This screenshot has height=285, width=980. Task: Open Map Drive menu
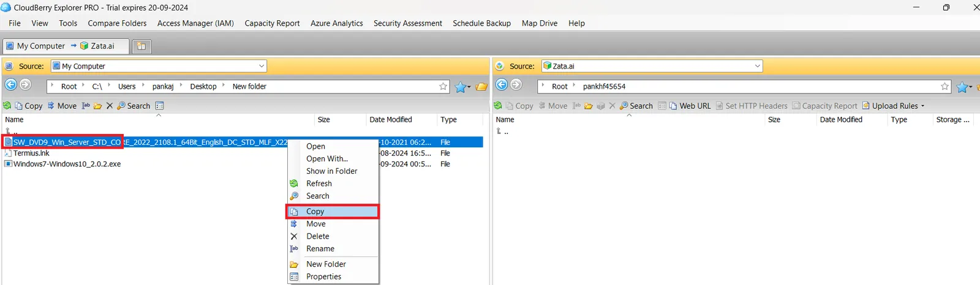540,23
